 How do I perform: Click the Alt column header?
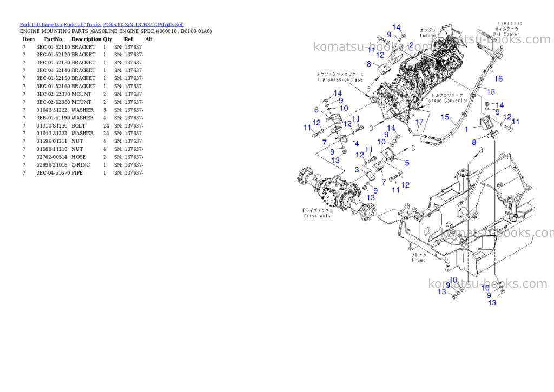point(149,39)
